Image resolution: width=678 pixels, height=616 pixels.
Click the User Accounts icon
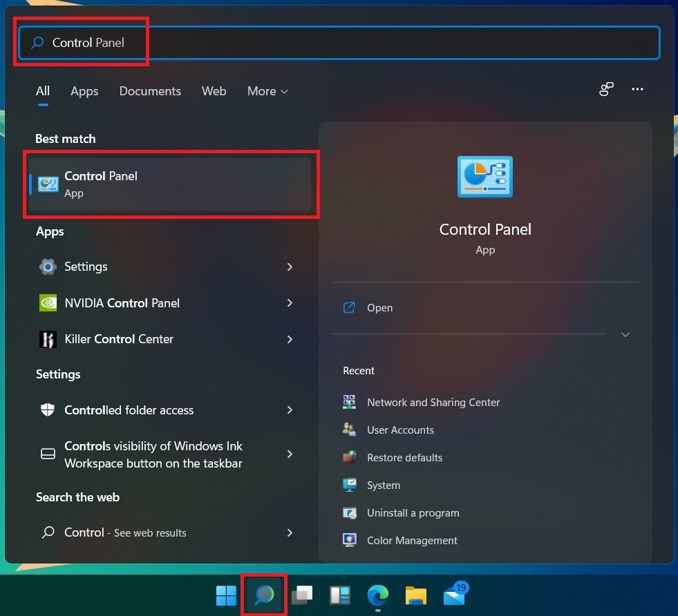(x=350, y=430)
